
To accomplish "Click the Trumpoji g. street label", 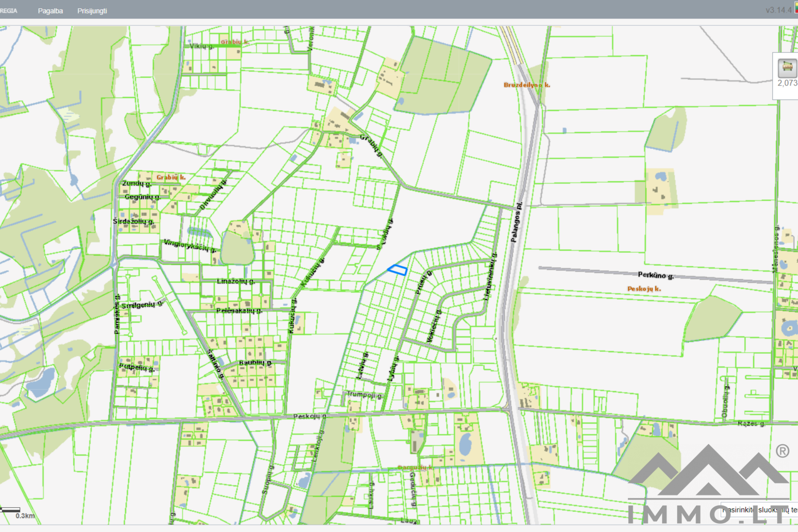I will tap(364, 394).
